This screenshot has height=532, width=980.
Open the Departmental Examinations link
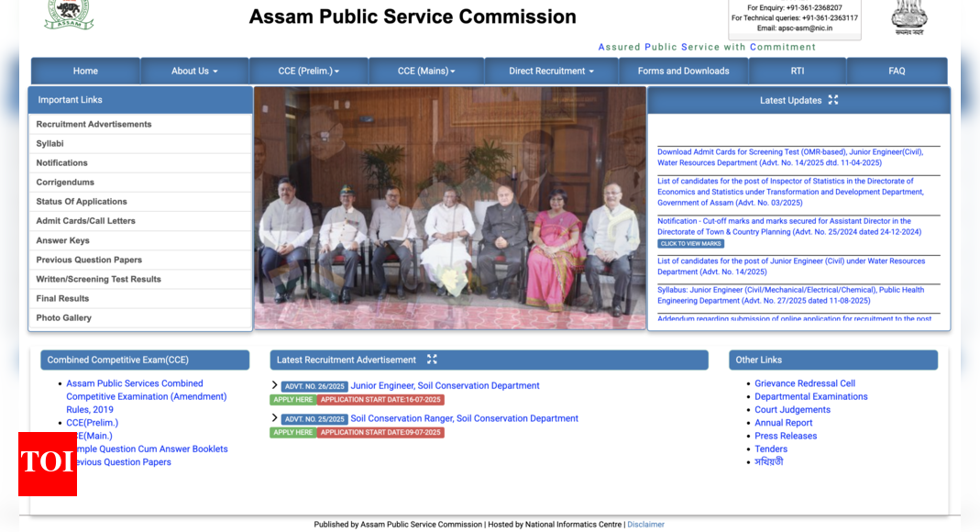[811, 396]
